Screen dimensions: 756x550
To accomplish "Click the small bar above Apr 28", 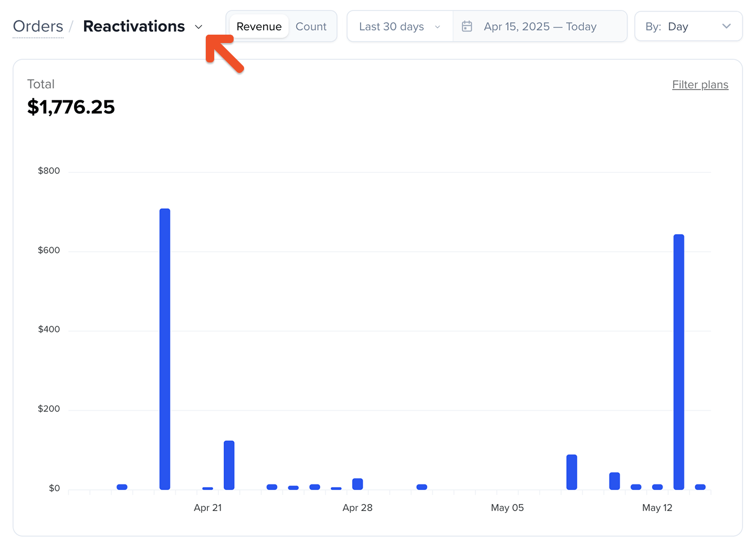I will (359, 483).
